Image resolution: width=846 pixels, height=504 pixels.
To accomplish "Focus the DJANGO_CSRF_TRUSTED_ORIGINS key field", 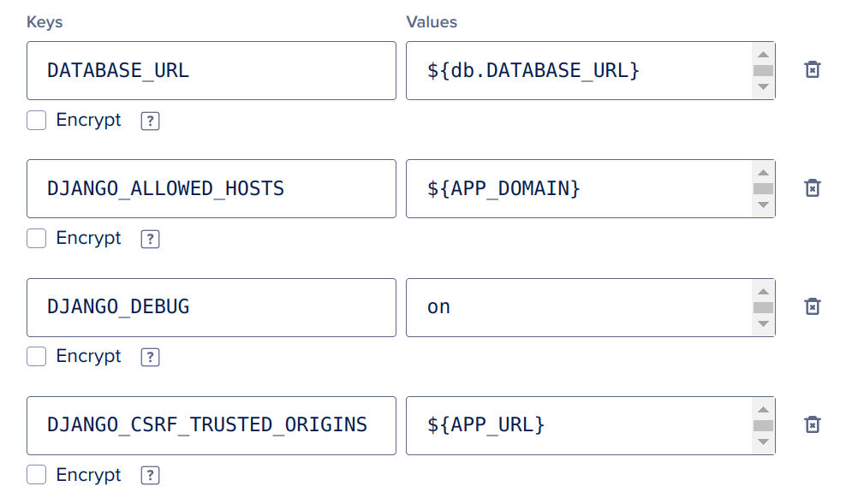I will (211, 424).
